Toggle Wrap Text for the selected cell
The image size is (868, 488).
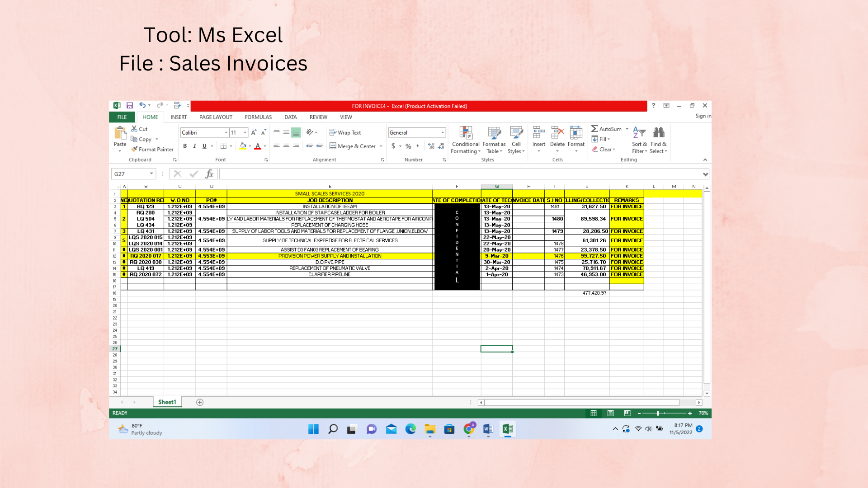point(345,132)
